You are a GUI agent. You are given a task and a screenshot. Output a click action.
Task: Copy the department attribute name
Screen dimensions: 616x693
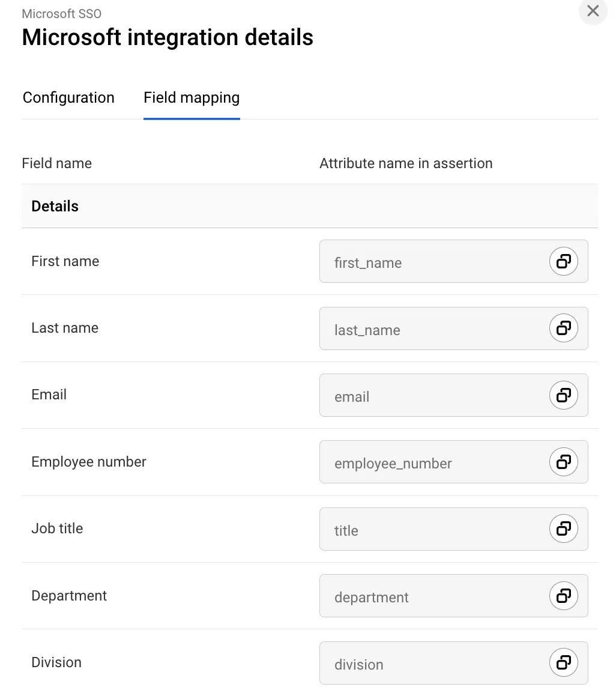click(x=563, y=596)
